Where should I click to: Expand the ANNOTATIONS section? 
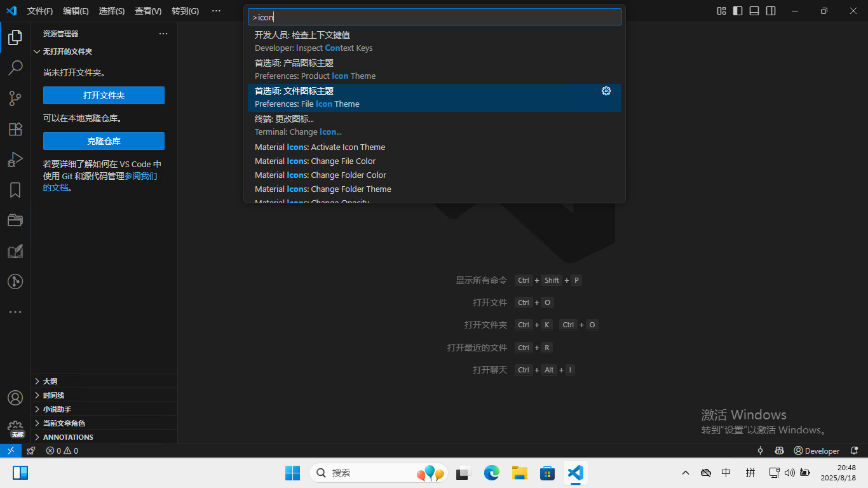[x=68, y=437]
